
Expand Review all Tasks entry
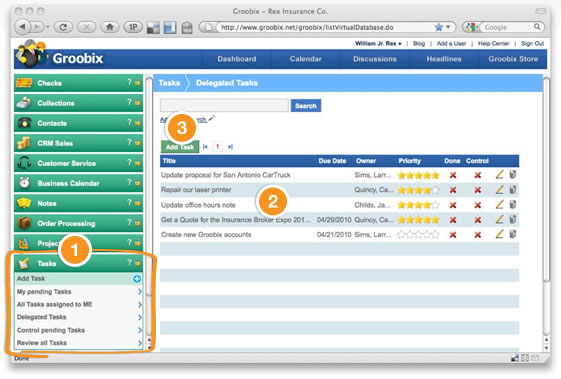(140, 343)
